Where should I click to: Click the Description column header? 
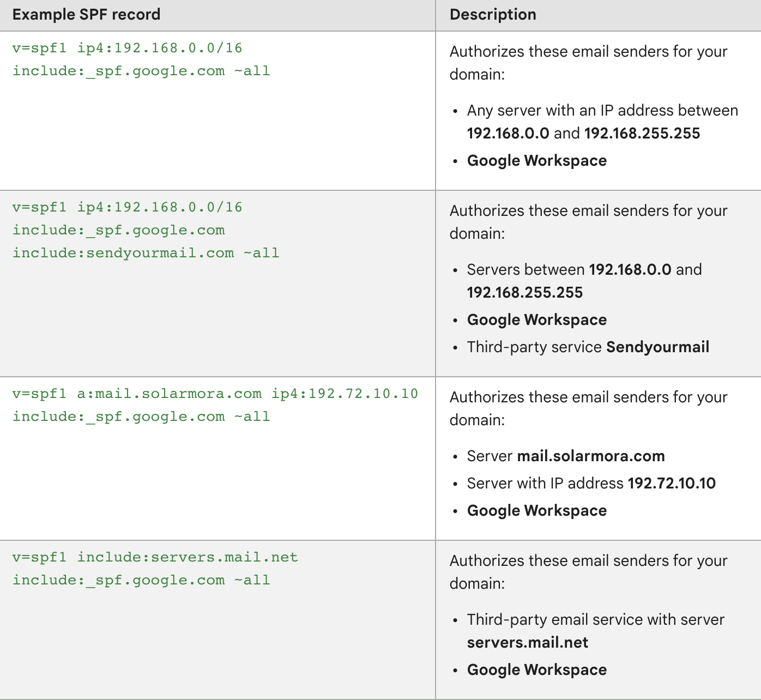(493, 15)
